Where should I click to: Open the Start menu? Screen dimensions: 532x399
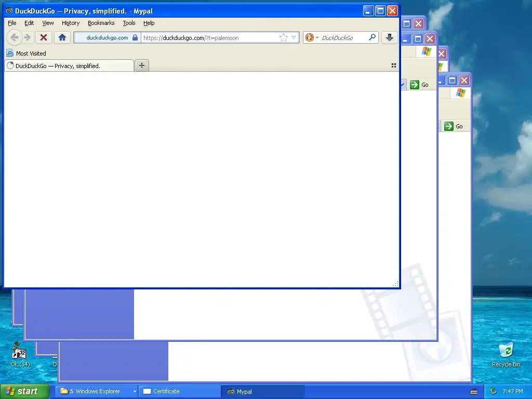pyautogui.click(x=24, y=391)
